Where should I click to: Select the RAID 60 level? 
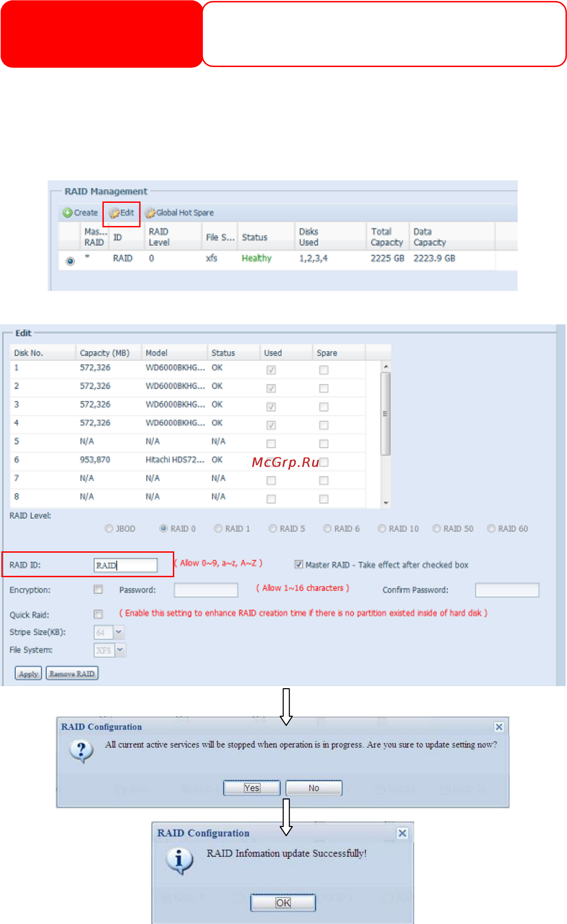click(x=491, y=529)
